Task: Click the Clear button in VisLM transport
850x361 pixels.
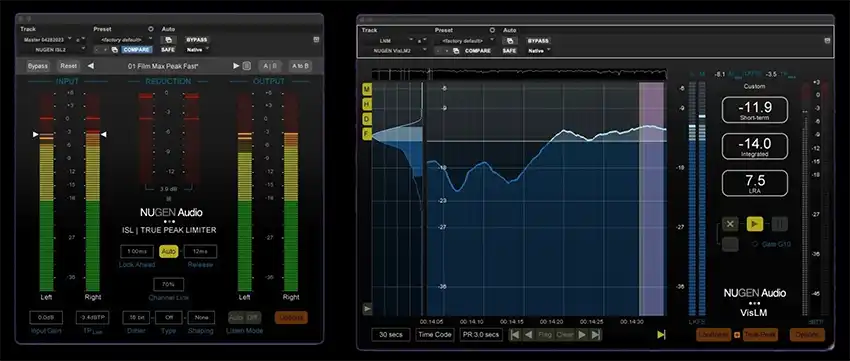Action: pos(565,335)
